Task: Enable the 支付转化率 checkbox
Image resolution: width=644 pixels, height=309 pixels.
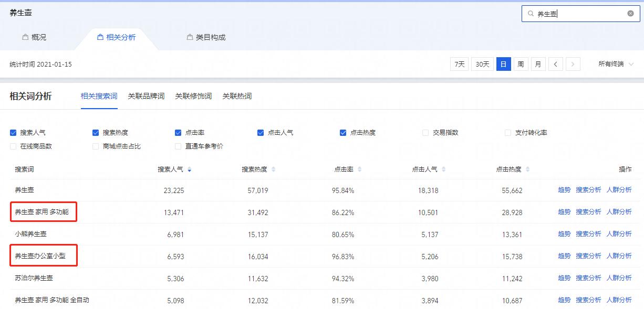Action: pos(508,133)
